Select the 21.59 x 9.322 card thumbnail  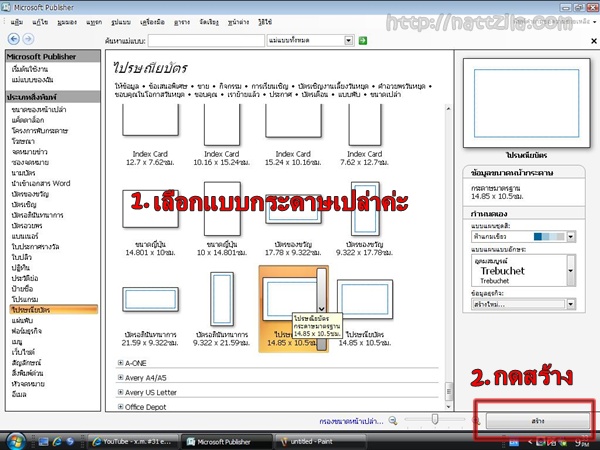click(150, 299)
